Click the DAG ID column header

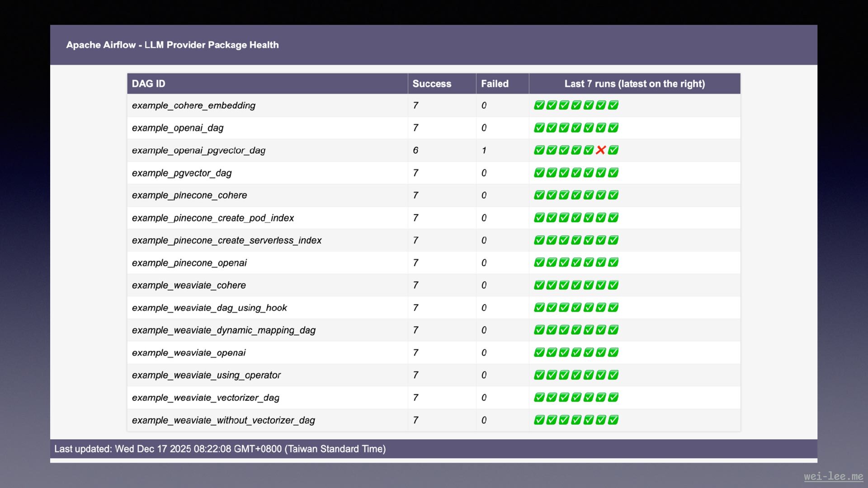tap(148, 84)
